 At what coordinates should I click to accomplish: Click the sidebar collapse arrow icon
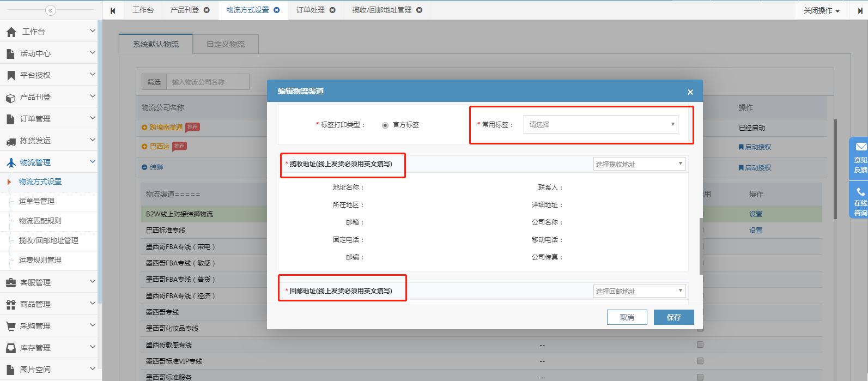pos(51,10)
